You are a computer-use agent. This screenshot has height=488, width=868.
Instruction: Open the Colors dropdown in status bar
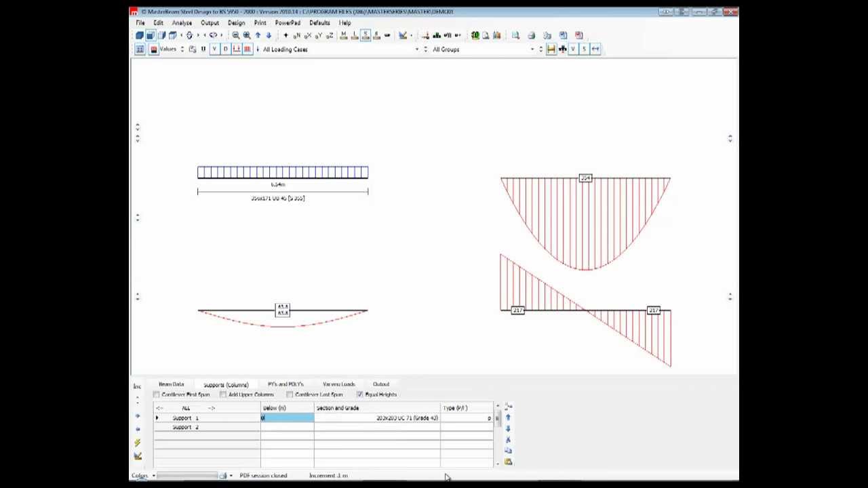click(x=153, y=476)
